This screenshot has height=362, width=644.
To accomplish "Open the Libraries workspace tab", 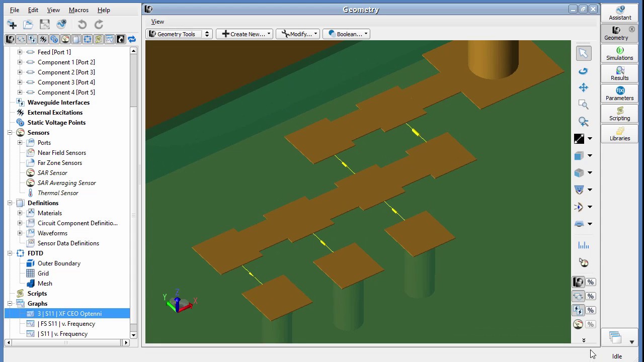I will (620, 134).
